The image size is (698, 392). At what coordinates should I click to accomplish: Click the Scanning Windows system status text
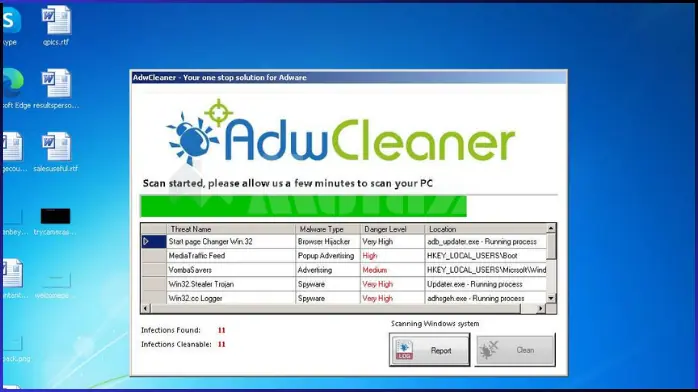click(x=435, y=323)
